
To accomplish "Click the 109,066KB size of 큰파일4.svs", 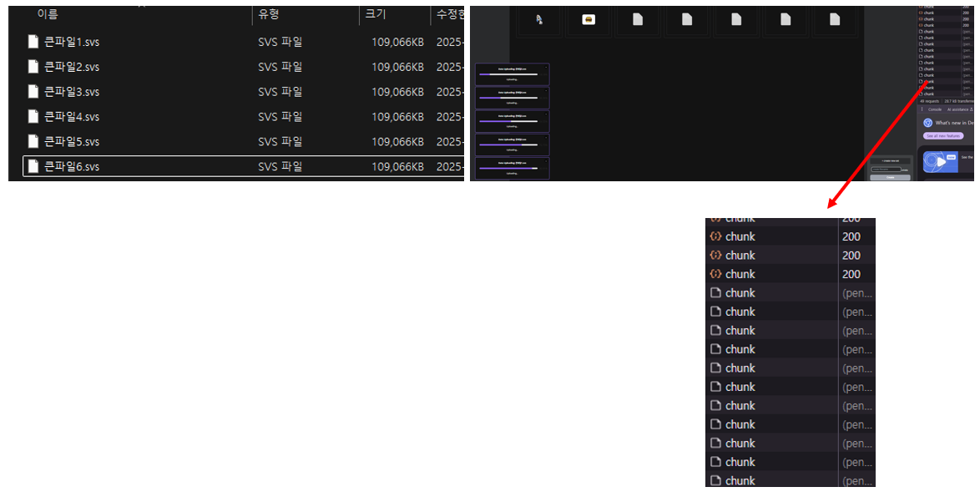I will point(397,117).
